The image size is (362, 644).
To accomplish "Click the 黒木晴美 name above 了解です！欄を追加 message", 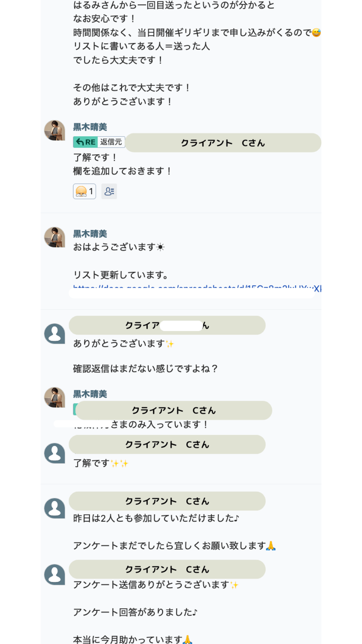I will click(x=90, y=127).
